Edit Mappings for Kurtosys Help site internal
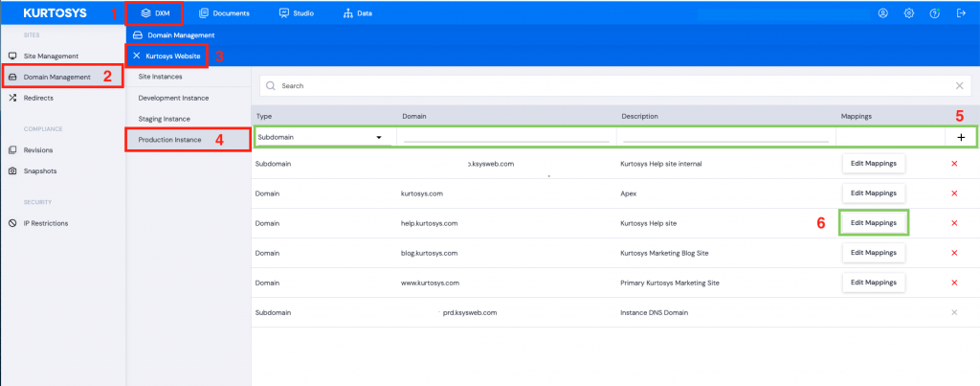 tap(874, 163)
